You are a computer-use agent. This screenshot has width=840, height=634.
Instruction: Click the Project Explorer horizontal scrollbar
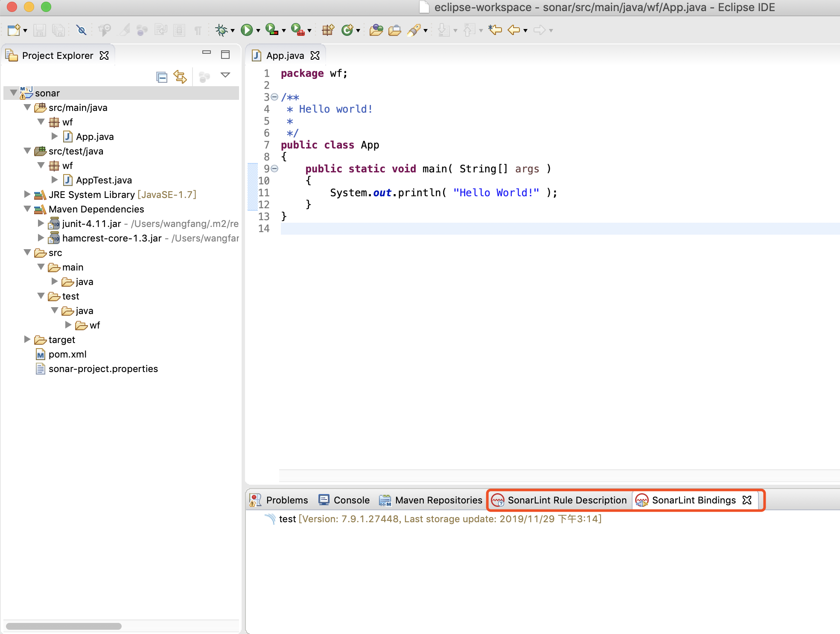[64, 626]
